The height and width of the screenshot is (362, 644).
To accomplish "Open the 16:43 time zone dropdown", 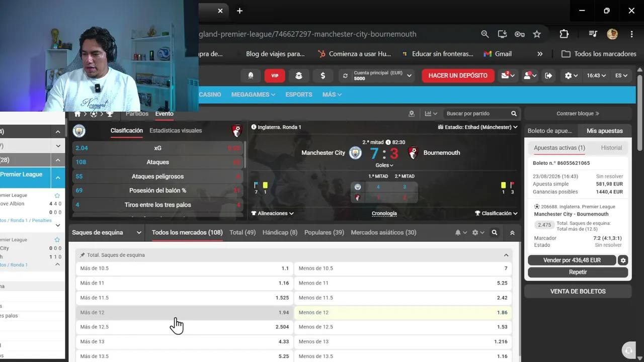I will tap(596, 75).
